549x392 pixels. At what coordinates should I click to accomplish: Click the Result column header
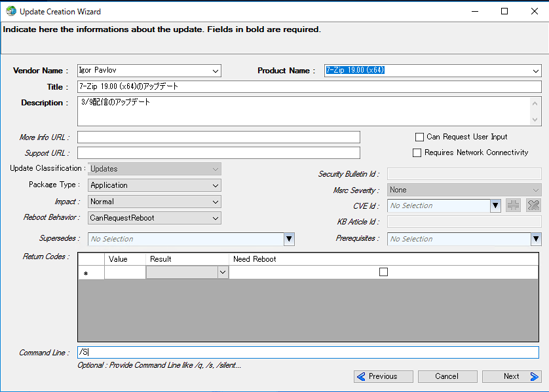click(x=187, y=259)
